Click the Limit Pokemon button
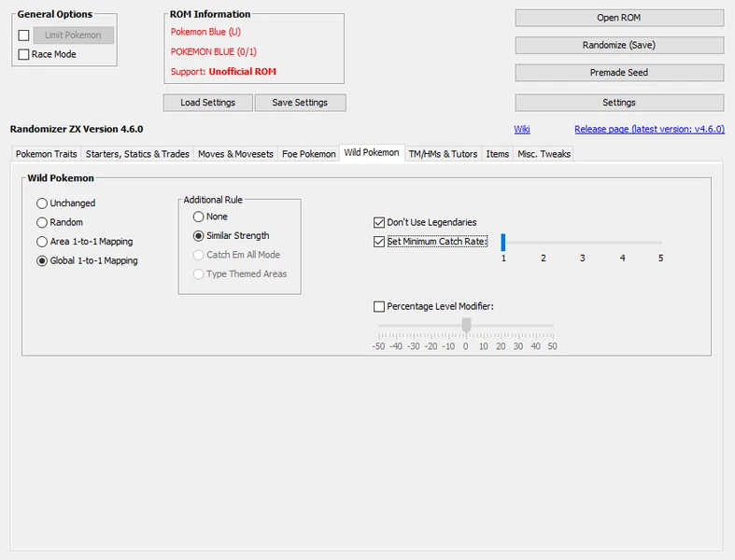 pyautogui.click(x=73, y=35)
